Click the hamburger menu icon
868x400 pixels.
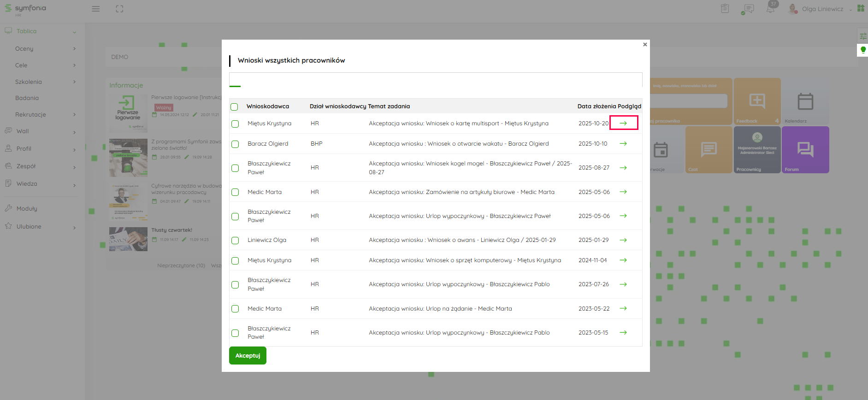click(x=96, y=9)
